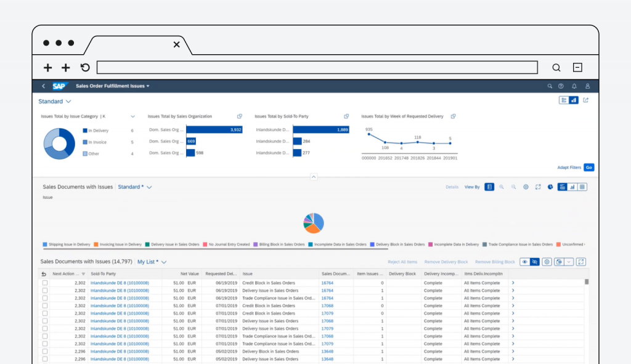Viewport: 631px width, 364px height.
Task: Switch to the visual filter bar chart view
Action: pyautogui.click(x=574, y=100)
